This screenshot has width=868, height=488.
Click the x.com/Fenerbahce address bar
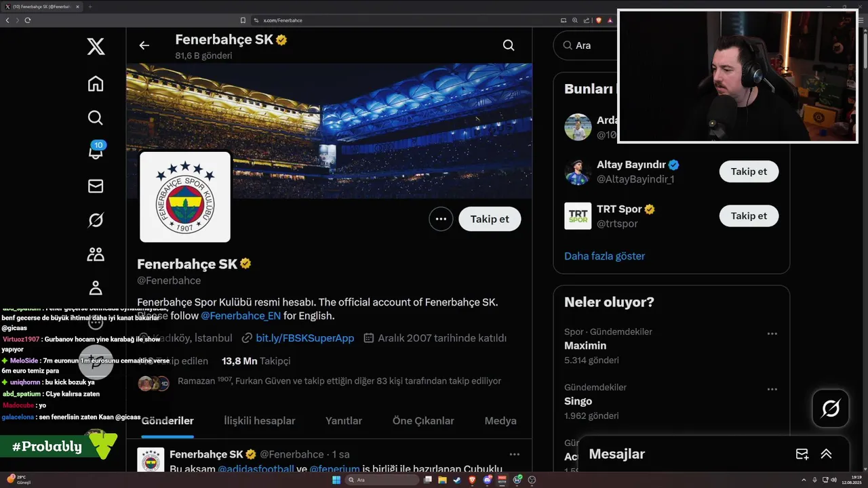(407, 20)
